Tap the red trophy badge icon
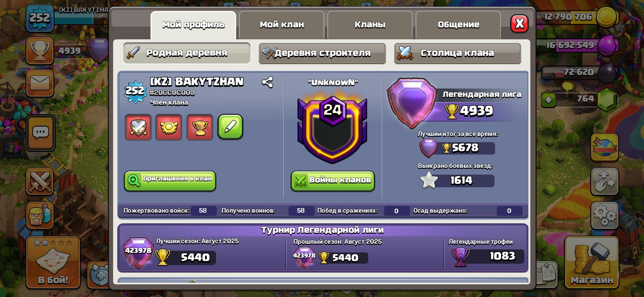 pyautogui.click(x=200, y=127)
